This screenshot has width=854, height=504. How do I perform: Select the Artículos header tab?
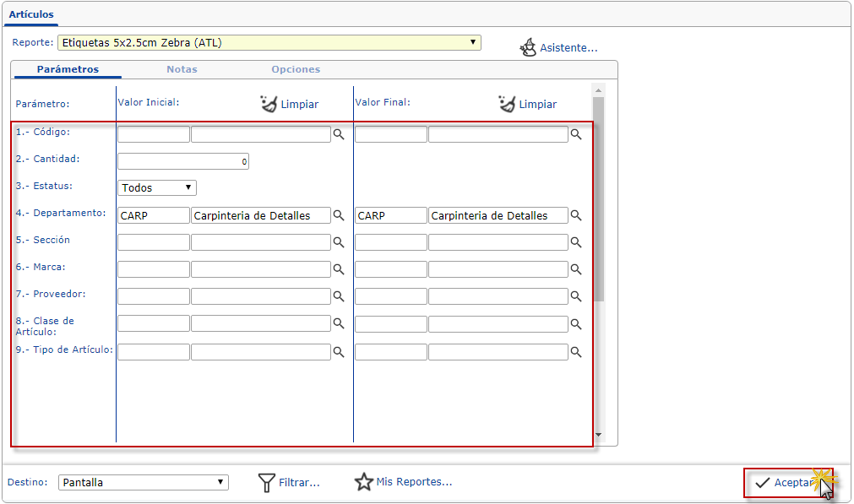tap(31, 14)
